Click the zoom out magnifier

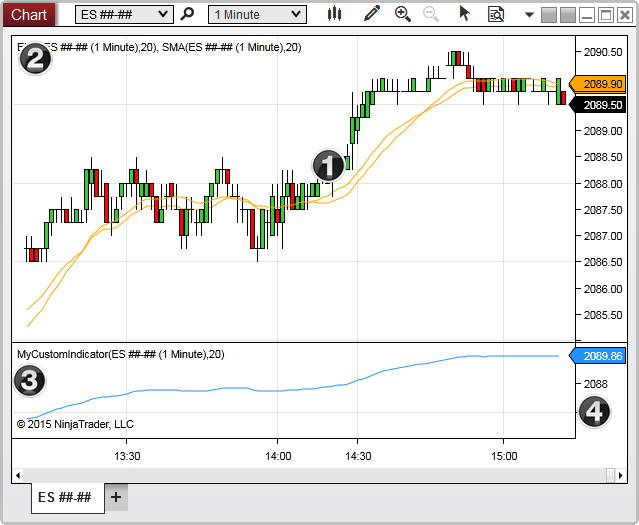[431, 14]
